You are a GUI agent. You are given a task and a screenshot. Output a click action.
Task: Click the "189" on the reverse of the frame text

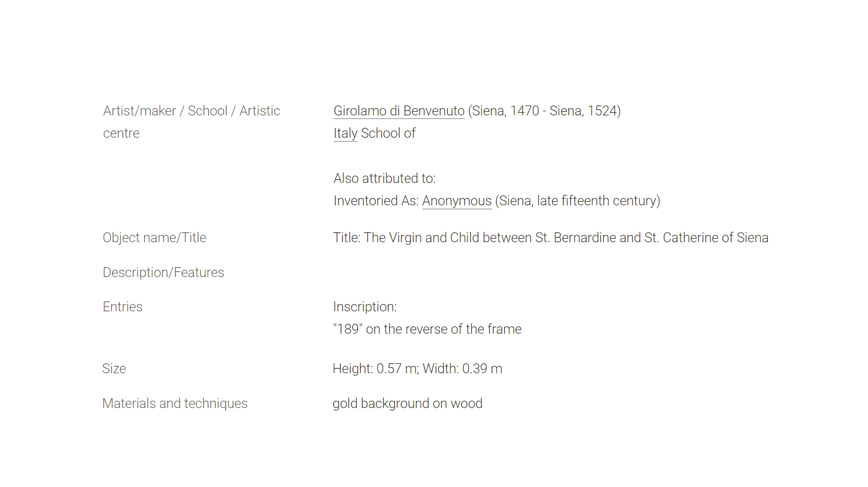click(x=427, y=329)
